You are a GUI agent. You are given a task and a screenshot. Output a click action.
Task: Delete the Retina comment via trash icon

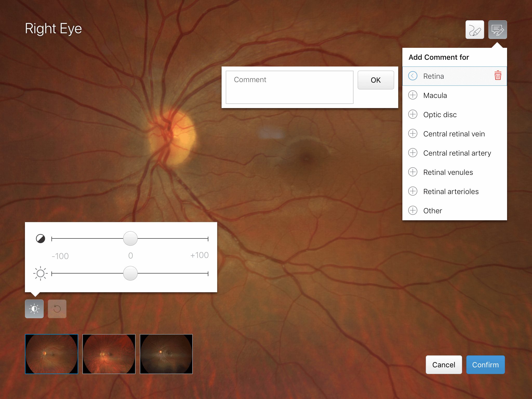tap(498, 75)
